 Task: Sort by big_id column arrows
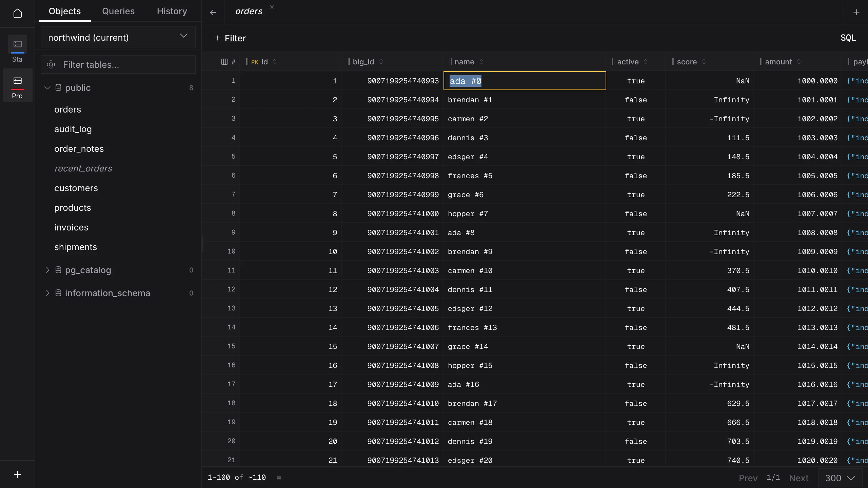click(381, 62)
